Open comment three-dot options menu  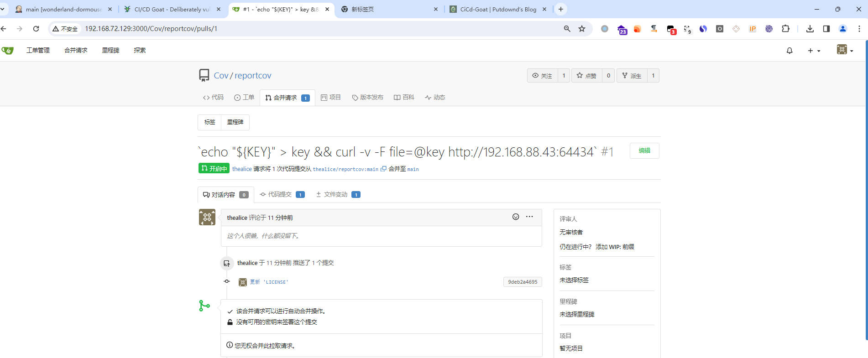pos(529,217)
